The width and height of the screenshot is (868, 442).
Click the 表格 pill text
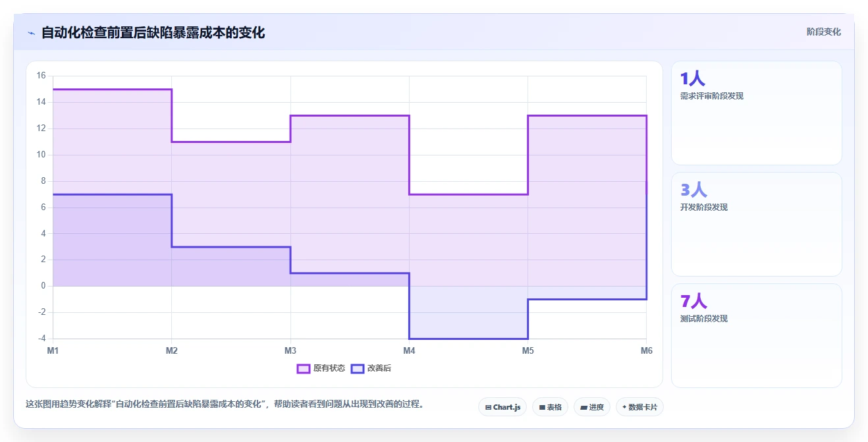click(x=555, y=407)
